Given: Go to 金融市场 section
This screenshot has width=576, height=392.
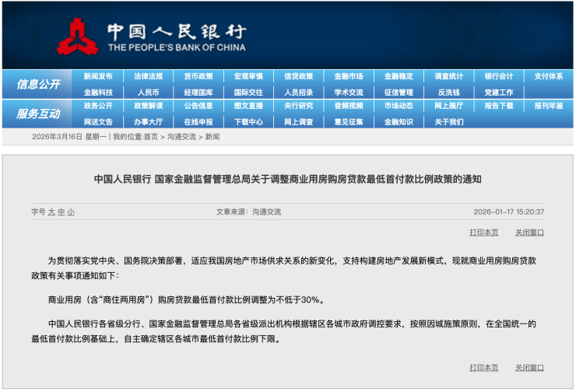Looking at the screenshot, I should tap(348, 76).
